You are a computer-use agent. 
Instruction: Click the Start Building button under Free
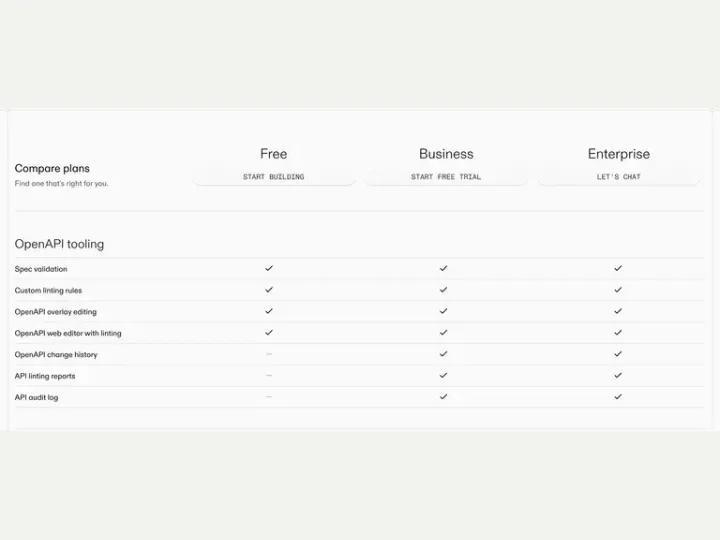coord(274,177)
